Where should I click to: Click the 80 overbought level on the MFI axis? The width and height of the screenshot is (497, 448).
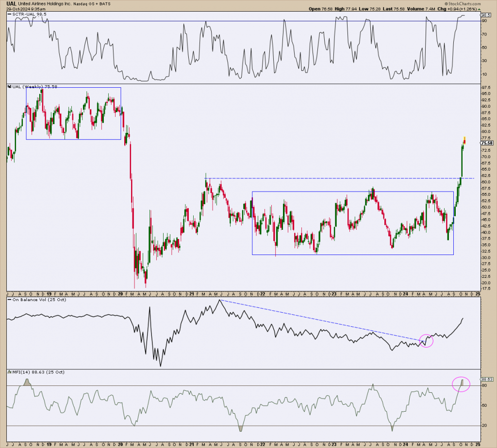pyautogui.click(x=484, y=385)
